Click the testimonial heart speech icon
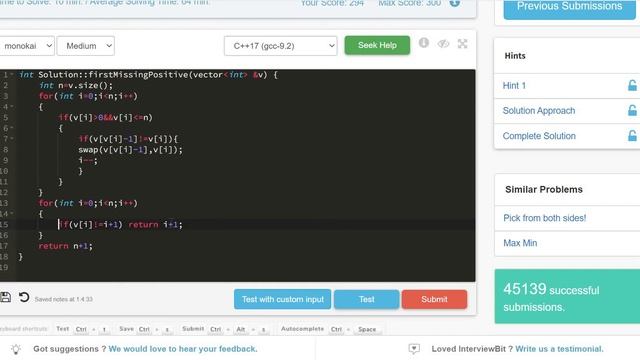The width and height of the screenshot is (640, 360). coord(414,349)
